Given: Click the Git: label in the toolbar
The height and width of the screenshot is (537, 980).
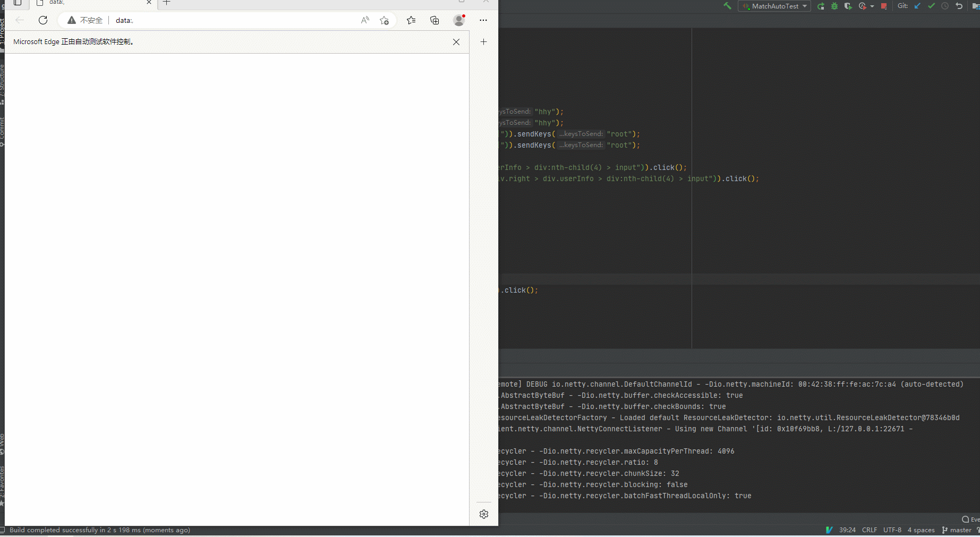Looking at the screenshot, I should point(902,6).
